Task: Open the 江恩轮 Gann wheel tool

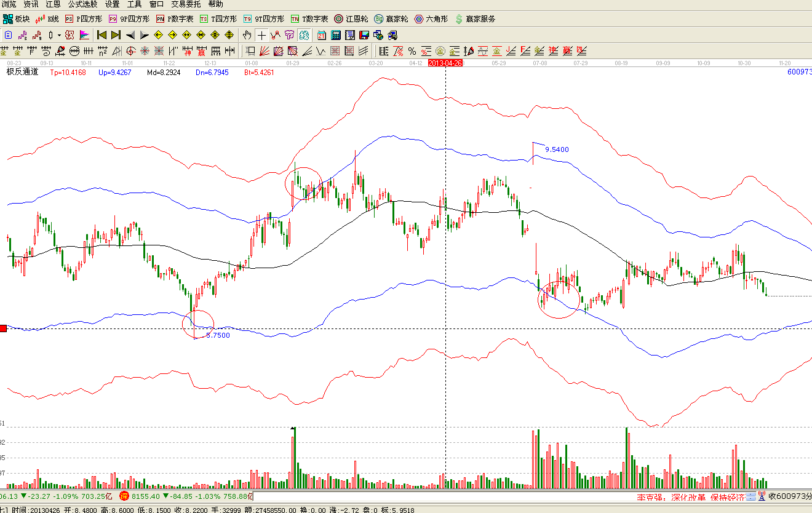Action: click(351, 19)
